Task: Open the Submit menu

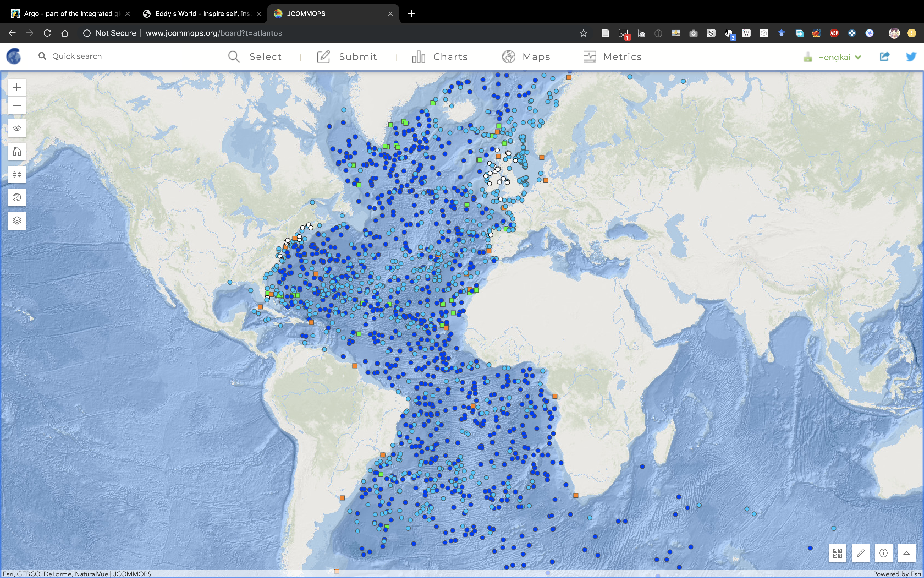Action: [x=347, y=57]
